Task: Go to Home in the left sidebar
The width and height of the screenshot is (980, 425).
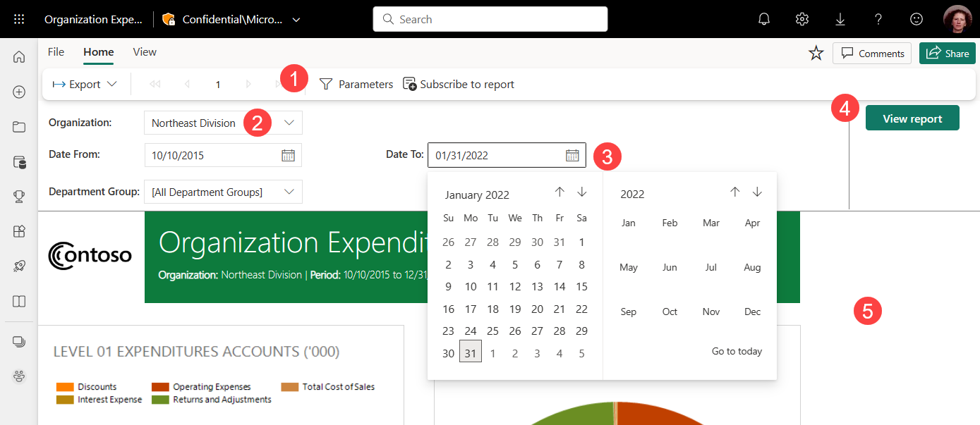Action: click(x=19, y=57)
